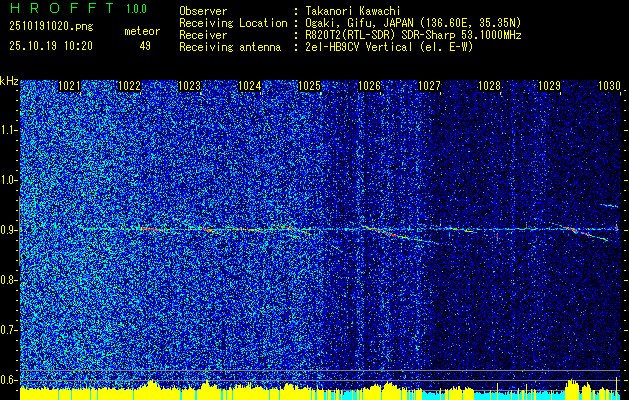Screen dimensions: 629x400
Task: Click the 'Observer' label
Action: click(203, 11)
